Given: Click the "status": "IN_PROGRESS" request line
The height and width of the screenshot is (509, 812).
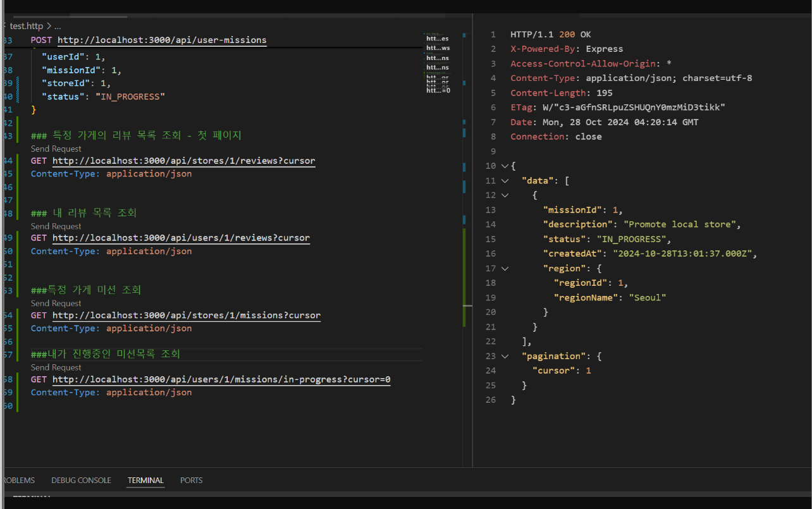Looking at the screenshot, I should pos(103,97).
